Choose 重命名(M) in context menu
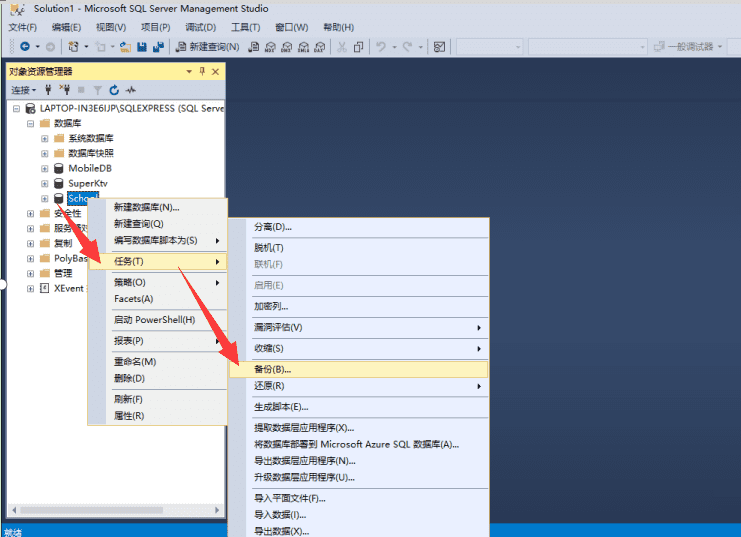This screenshot has width=741, height=537. (158, 362)
